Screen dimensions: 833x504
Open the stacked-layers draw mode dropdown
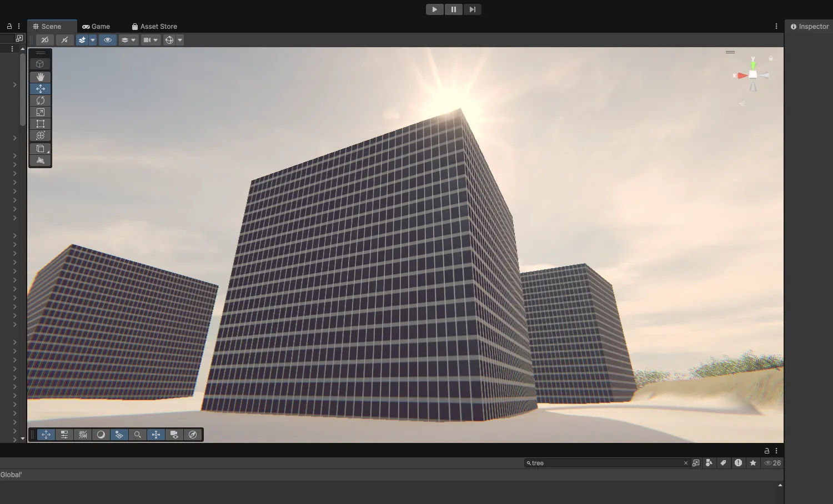tap(128, 40)
